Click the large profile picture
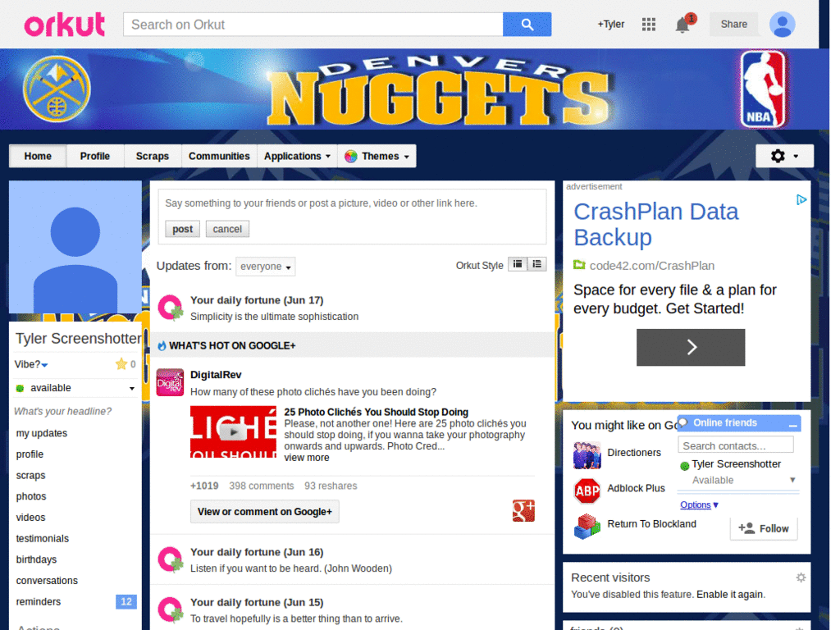 [75, 247]
